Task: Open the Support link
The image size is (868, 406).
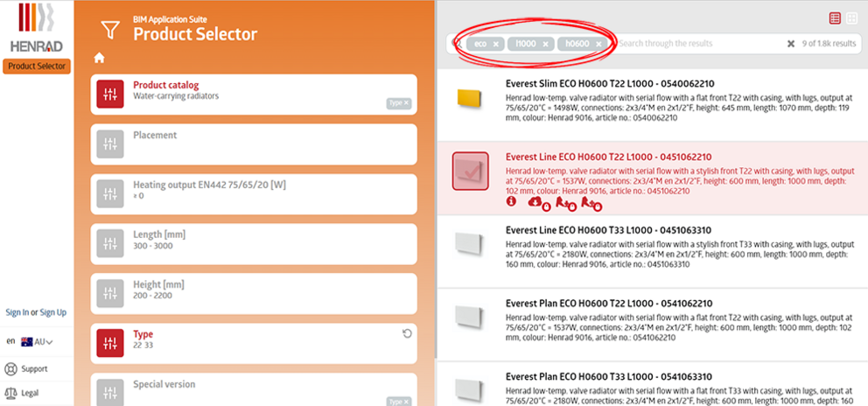Action: tap(34, 369)
